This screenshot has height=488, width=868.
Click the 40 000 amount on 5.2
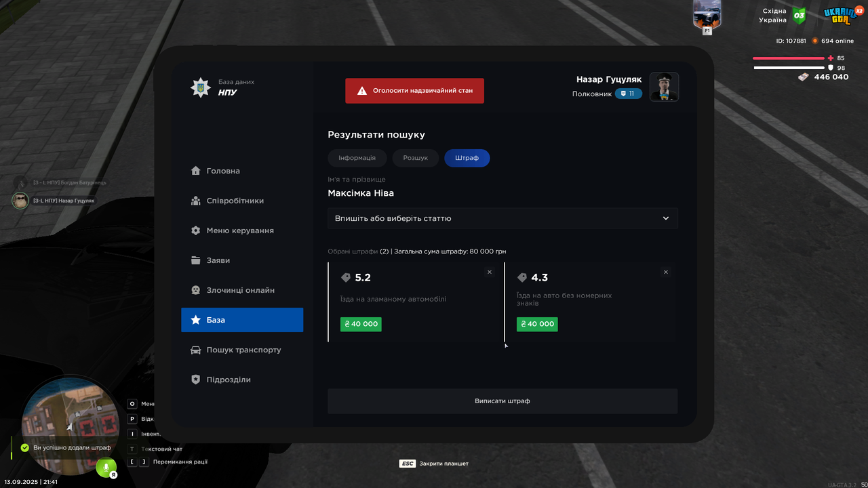[361, 324]
